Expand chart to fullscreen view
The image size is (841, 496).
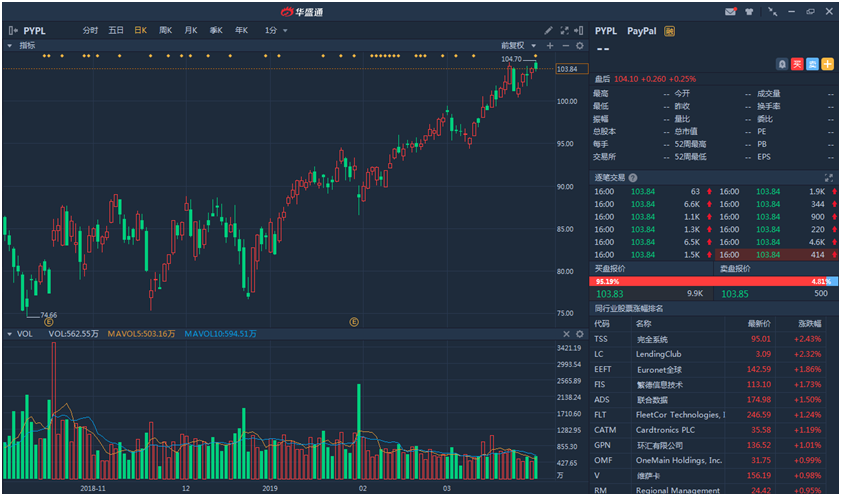564,30
